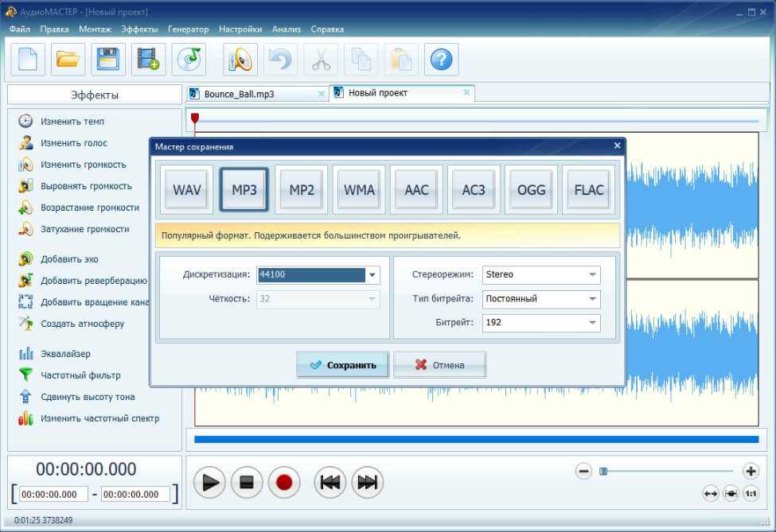Click the New file toolbar icon
The width and height of the screenshot is (776, 532).
tap(28, 60)
